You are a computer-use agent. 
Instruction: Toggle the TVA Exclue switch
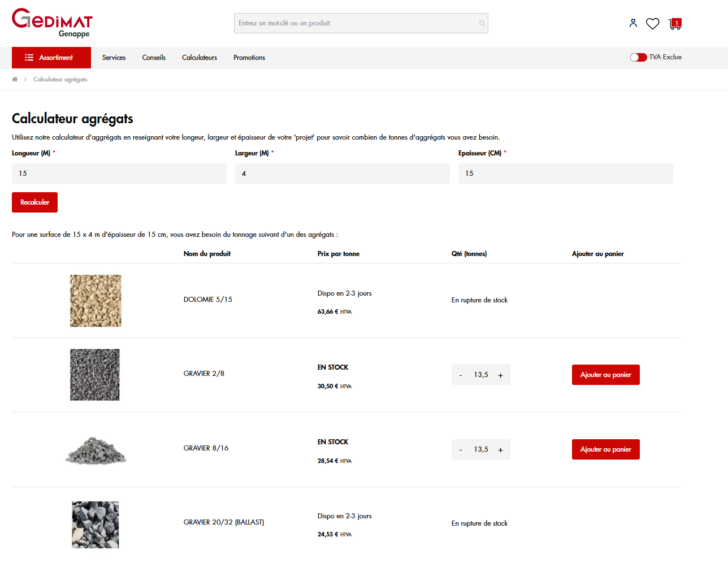click(638, 57)
